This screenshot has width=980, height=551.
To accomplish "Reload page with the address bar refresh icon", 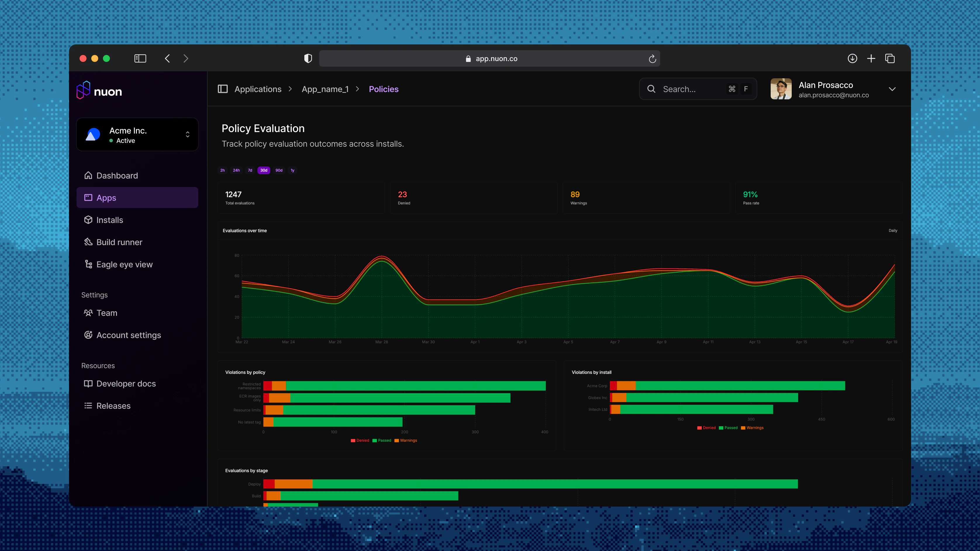I will click(x=652, y=58).
